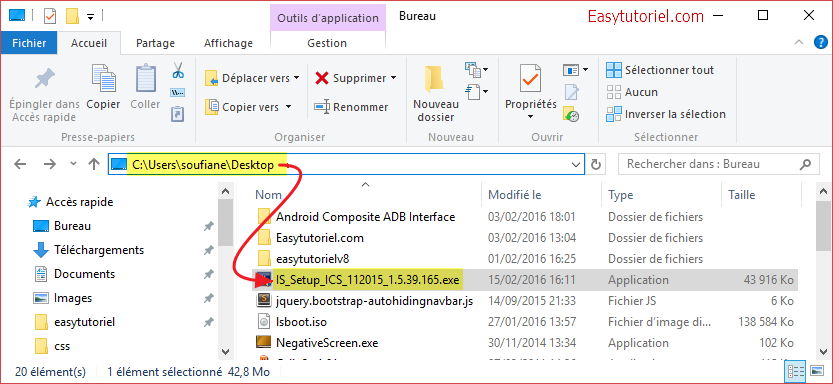Click the Couper scissors icon
The height and width of the screenshot is (384, 833).
178,70
